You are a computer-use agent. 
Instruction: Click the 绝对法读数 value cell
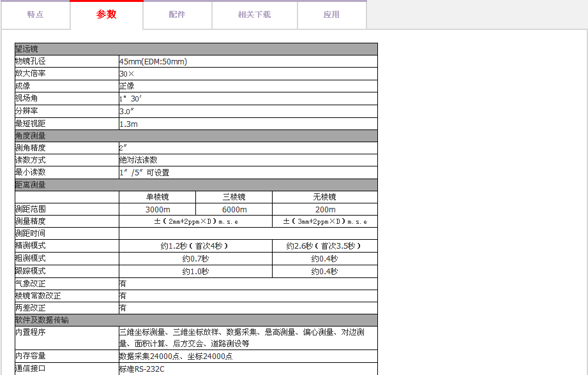point(139,160)
